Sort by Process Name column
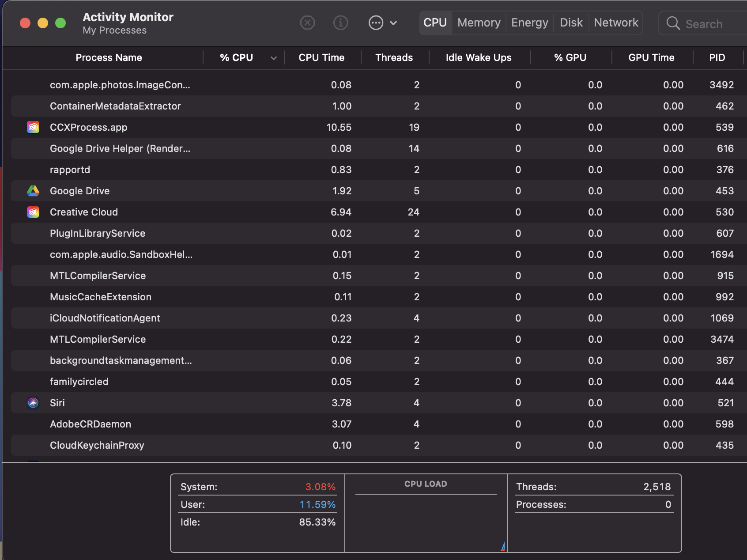Viewport: 747px width, 560px height. tap(109, 57)
